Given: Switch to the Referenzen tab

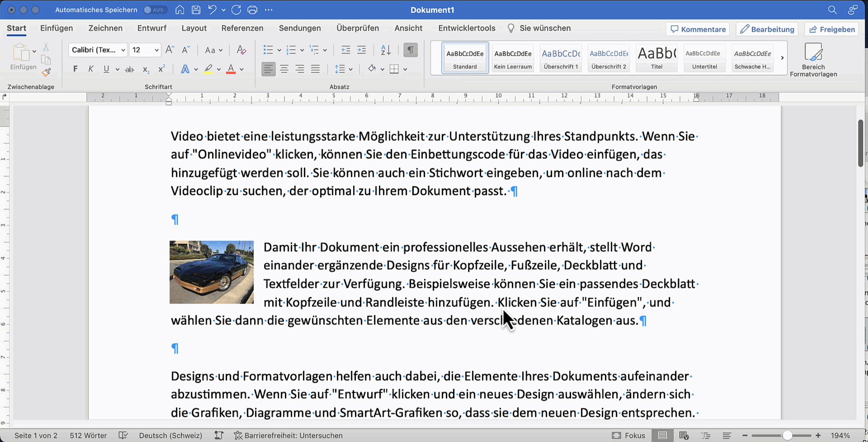Looking at the screenshot, I should click(242, 28).
